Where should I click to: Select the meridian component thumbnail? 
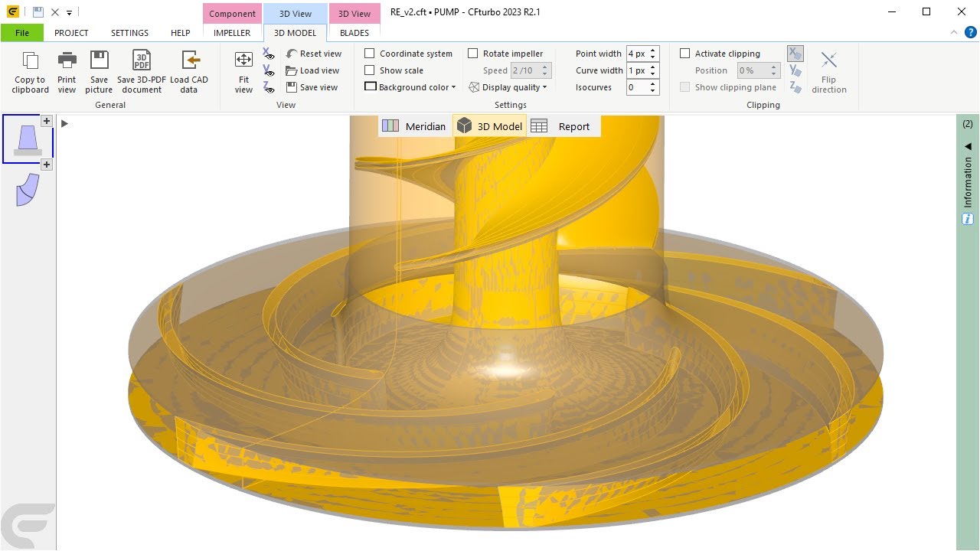[x=28, y=139]
